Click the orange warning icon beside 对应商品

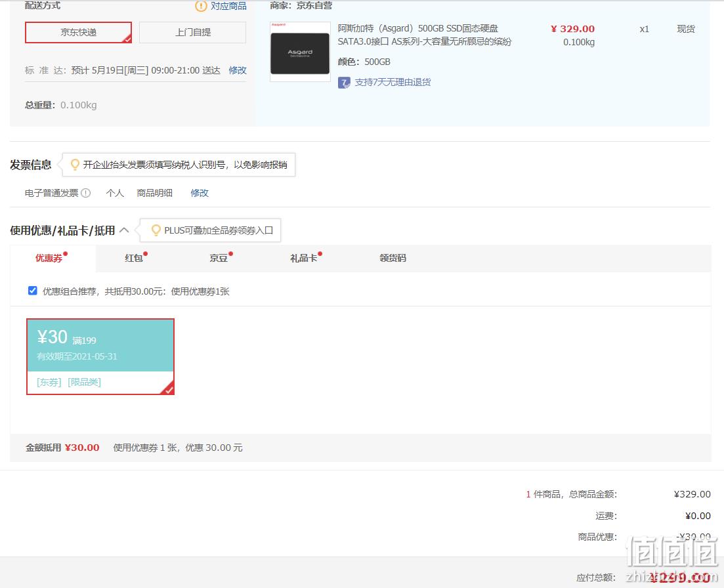pyautogui.click(x=201, y=6)
